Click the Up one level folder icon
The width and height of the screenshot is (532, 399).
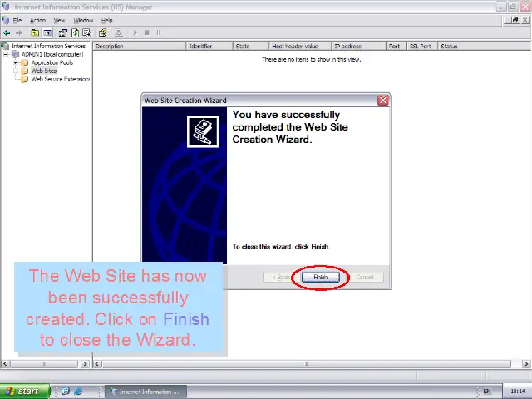click(35, 33)
